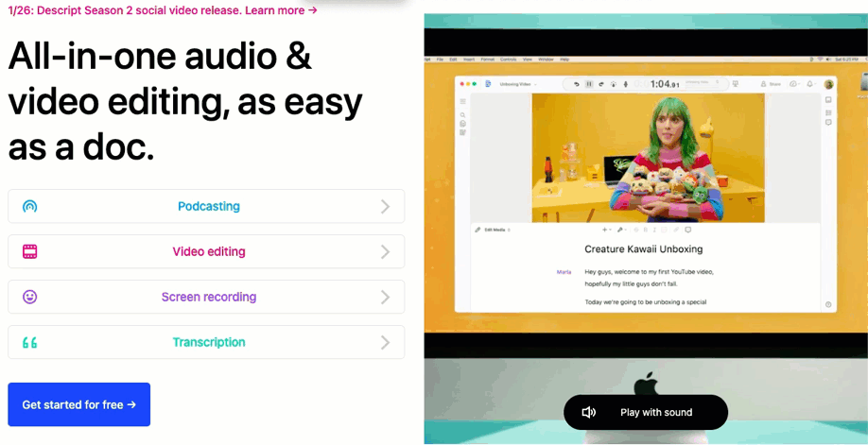Open the Unboxing Video project dropdown
The height and width of the screenshot is (445, 868).
coord(518,84)
